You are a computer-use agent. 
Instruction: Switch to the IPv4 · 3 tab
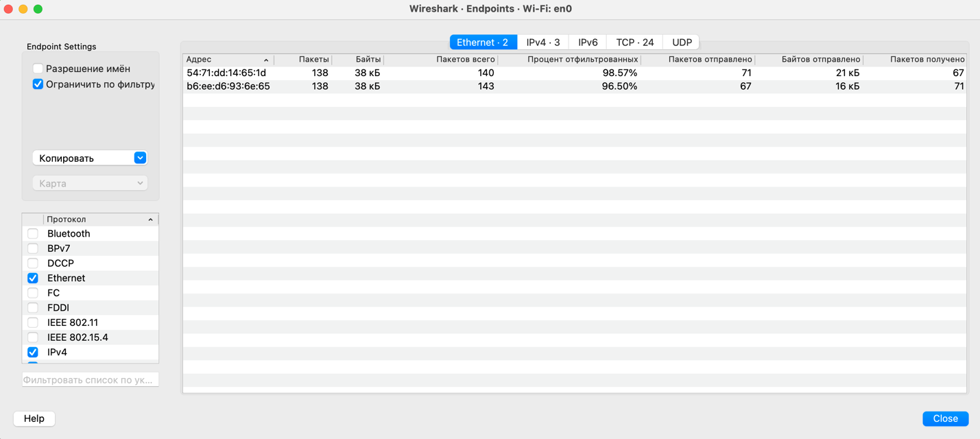pyautogui.click(x=542, y=43)
